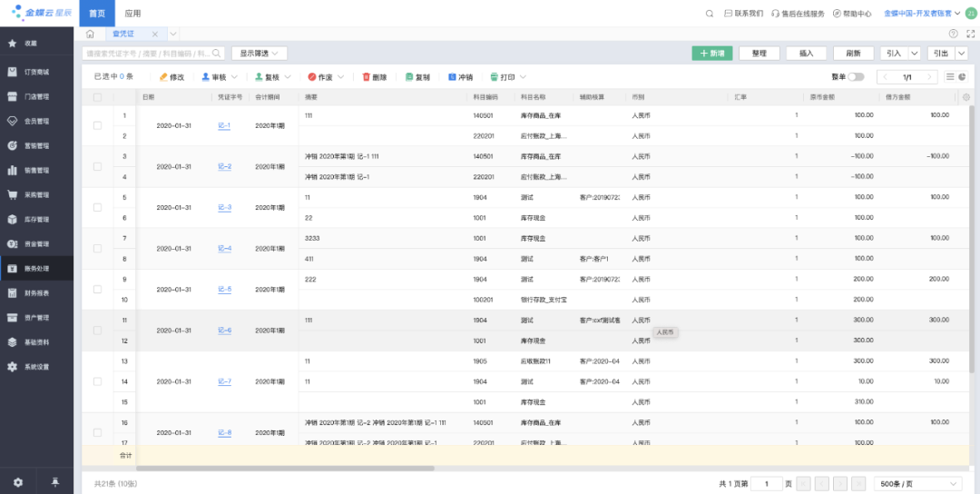The width and height of the screenshot is (980, 494).
Task: Tick the checkbox for voucher 记-5
Action: (x=97, y=290)
